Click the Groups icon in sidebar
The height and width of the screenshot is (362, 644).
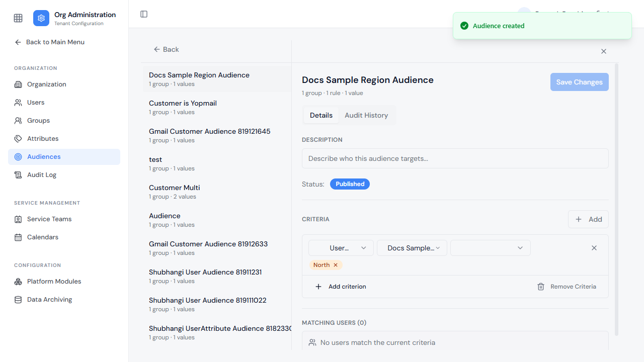pyautogui.click(x=18, y=121)
